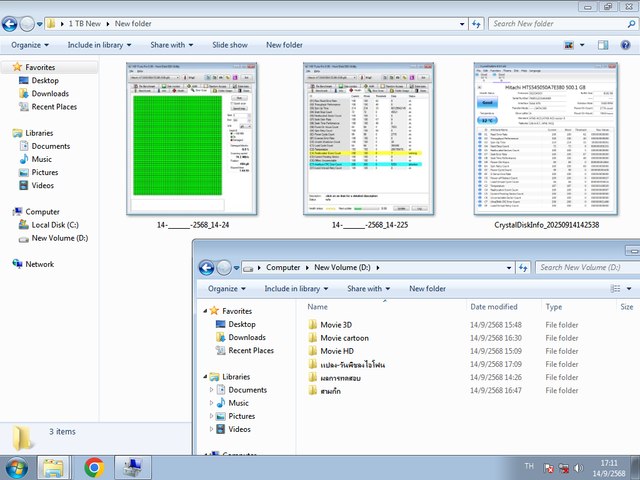Image resolution: width=640 pixels, height=480 pixels.
Task: Collapse Favorites in front window tree
Action: 205,311
